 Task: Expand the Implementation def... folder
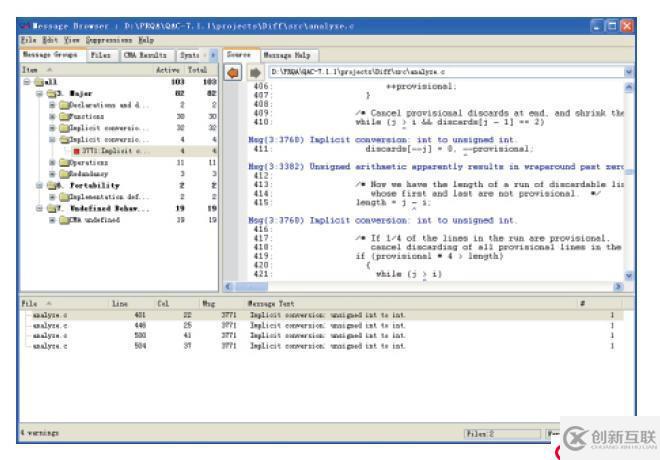52,197
